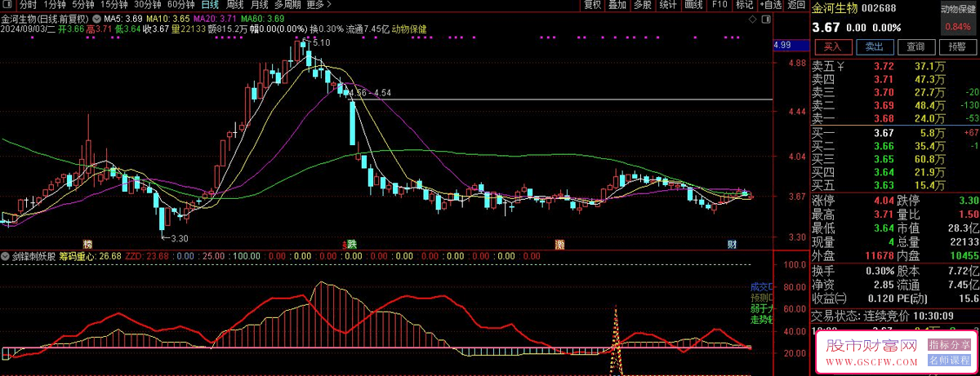Select the 日线 daily chart tab
980x376 pixels.
[210, 5]
